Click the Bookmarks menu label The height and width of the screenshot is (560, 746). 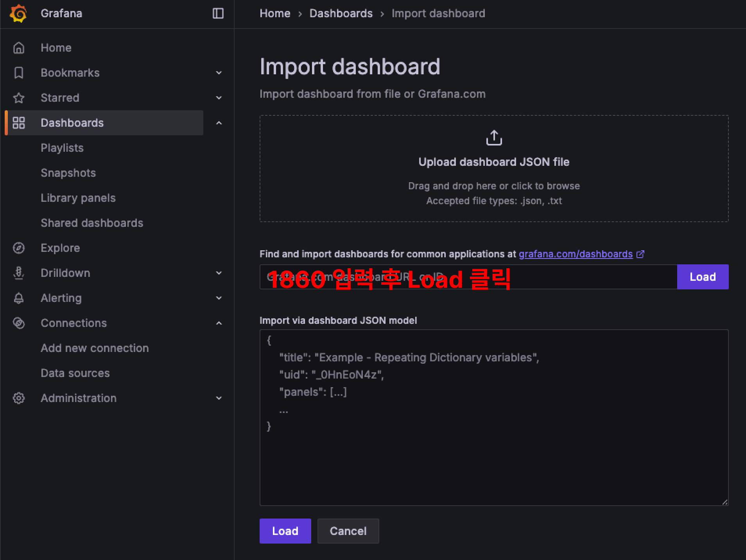click(x=70, y=73)
